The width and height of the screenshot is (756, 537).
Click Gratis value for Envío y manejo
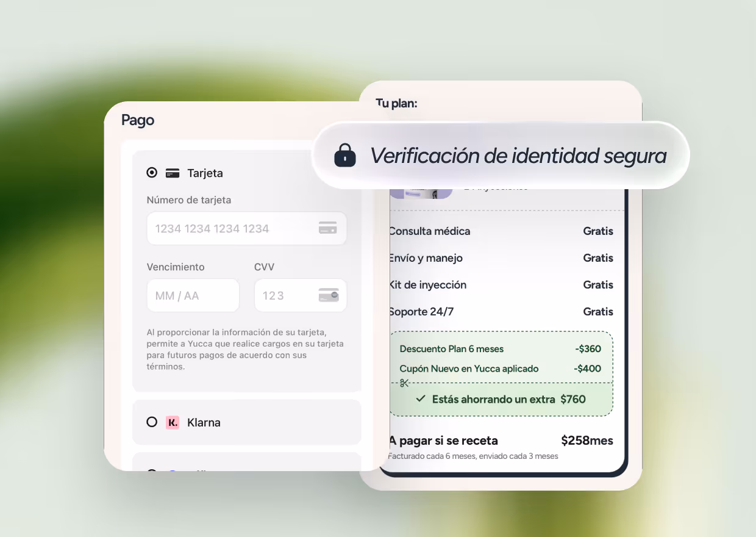[598, 258]
